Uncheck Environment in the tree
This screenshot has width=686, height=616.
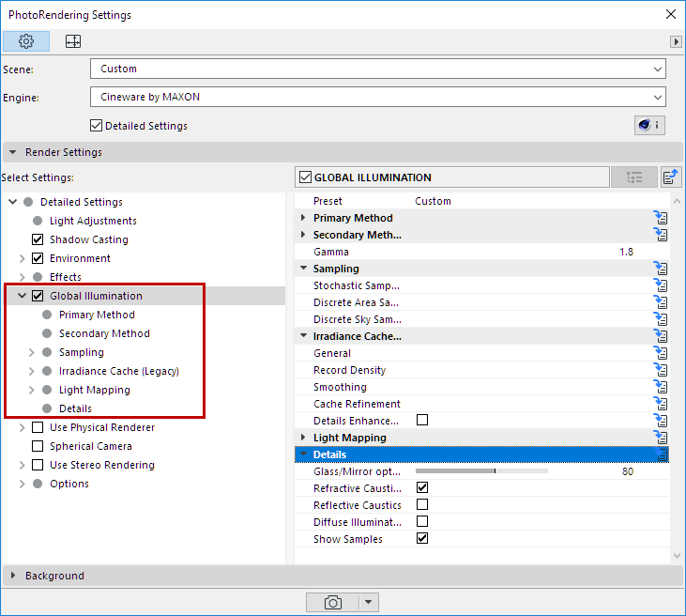(38, 258)
